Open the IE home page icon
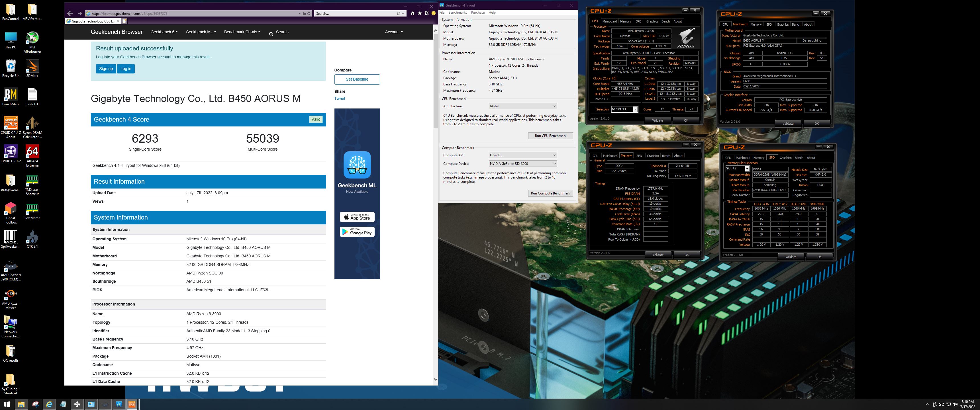Viewport: 980px width, 410px height. pos(413,13)
